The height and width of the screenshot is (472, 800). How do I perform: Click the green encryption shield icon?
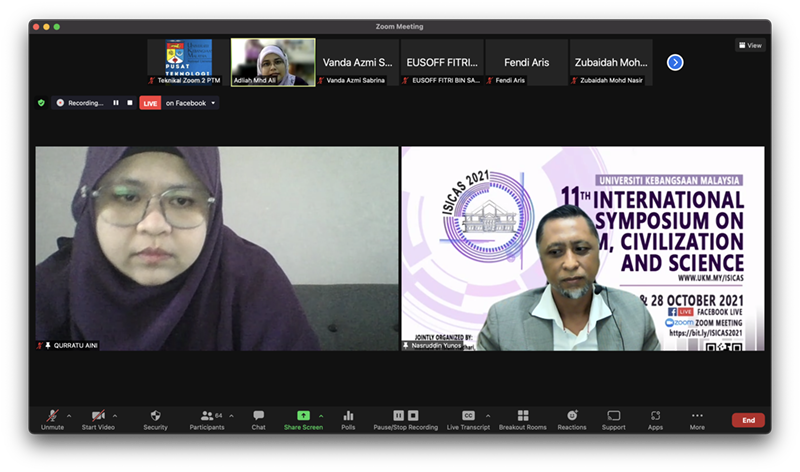(x=41, y=102)
